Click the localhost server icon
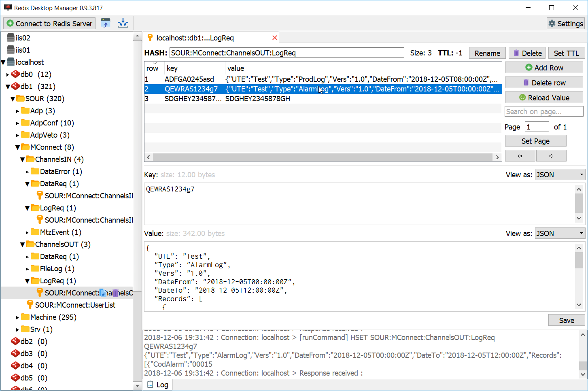This screenshot has height=391, width=588. pos(11,62)
